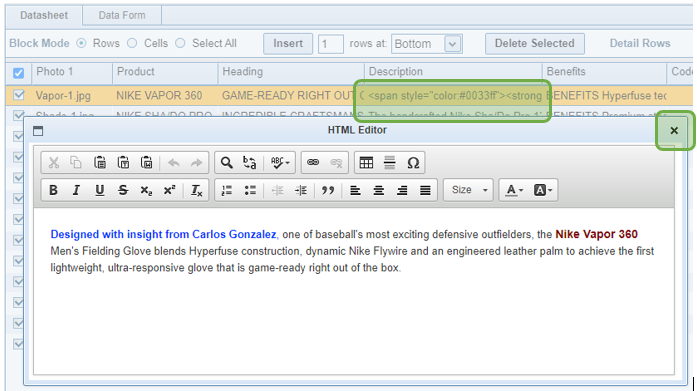Insert a numbered list
Image resolution: width=697 pixels, height=391 pixels.
(x=227, y=190)
